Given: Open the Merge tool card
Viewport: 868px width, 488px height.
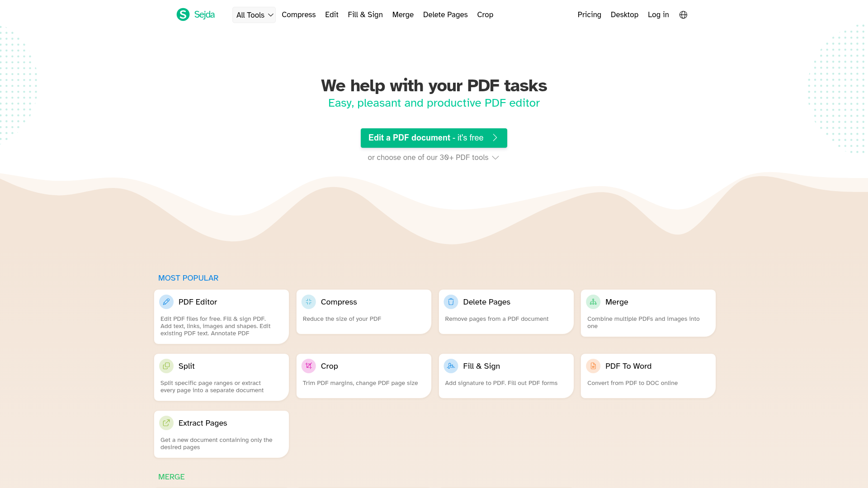Looking at the screenshot, I should pyautogui.click(x=648, y=313).
